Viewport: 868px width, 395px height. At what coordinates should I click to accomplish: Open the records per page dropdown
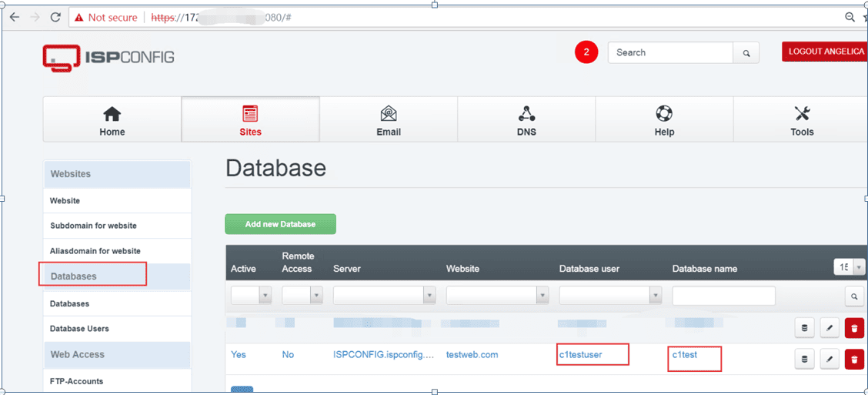pos(850,268)
